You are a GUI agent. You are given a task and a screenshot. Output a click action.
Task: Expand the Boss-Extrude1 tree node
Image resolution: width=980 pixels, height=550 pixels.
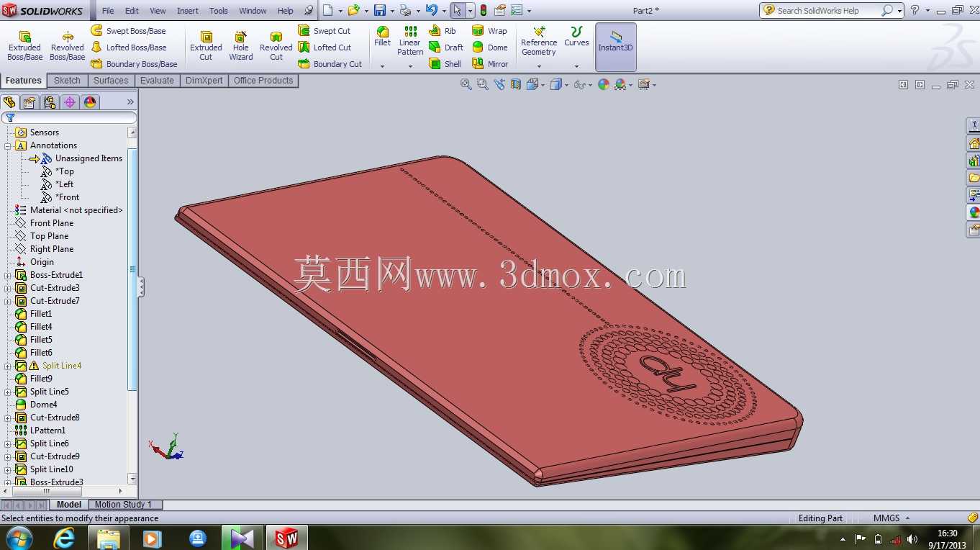pos(8,275)
